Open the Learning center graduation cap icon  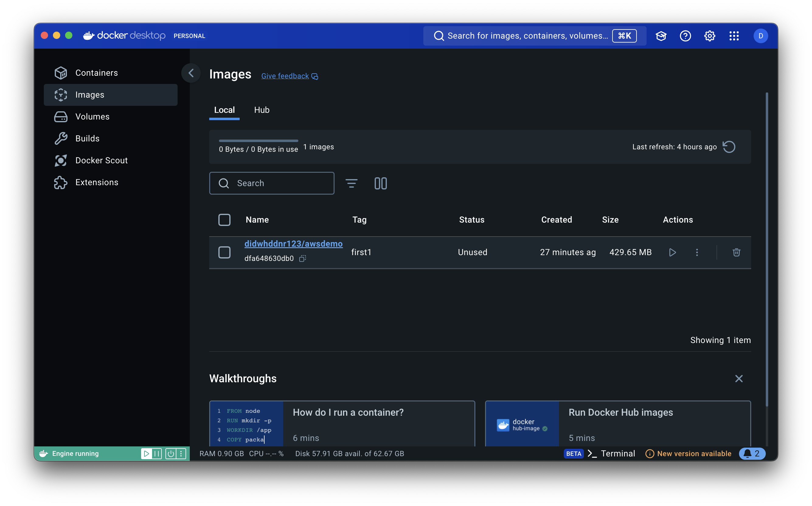pos(661,36)
